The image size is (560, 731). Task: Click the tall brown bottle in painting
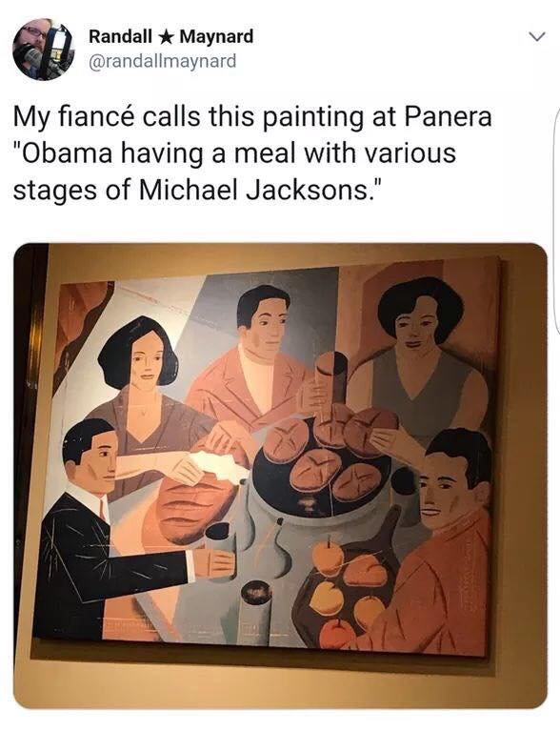[x=331, y=377]
